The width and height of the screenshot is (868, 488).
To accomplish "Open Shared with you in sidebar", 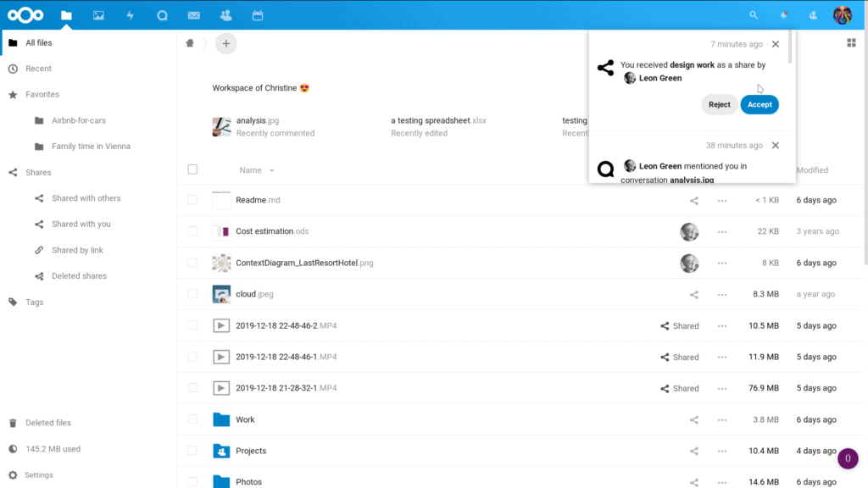I will tap(81, 224).
